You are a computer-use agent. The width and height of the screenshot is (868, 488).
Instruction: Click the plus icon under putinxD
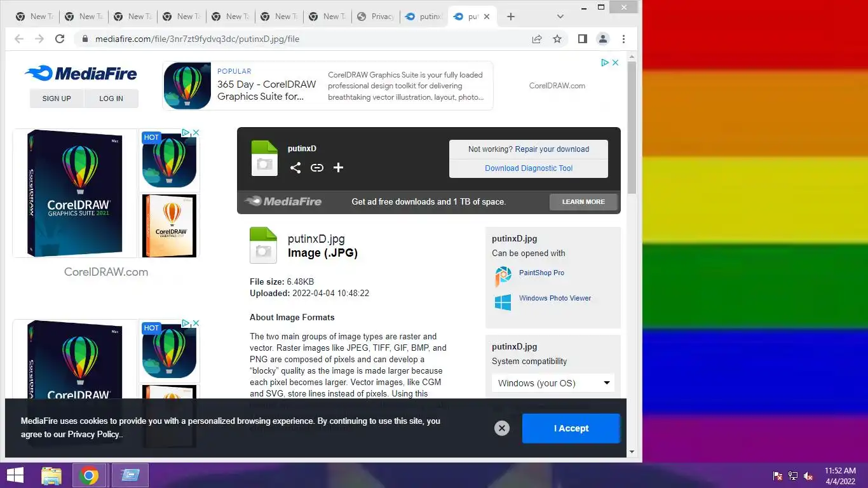(x=339, y=168)
